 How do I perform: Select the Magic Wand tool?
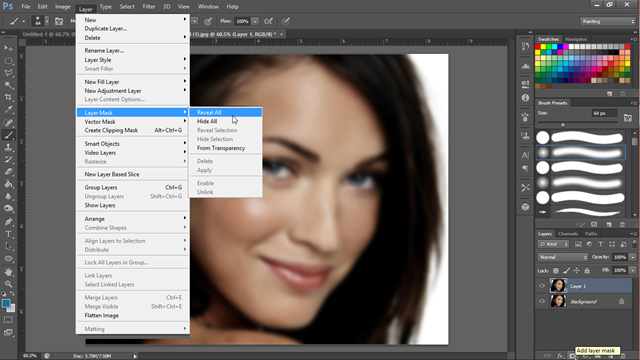(8, 85)
